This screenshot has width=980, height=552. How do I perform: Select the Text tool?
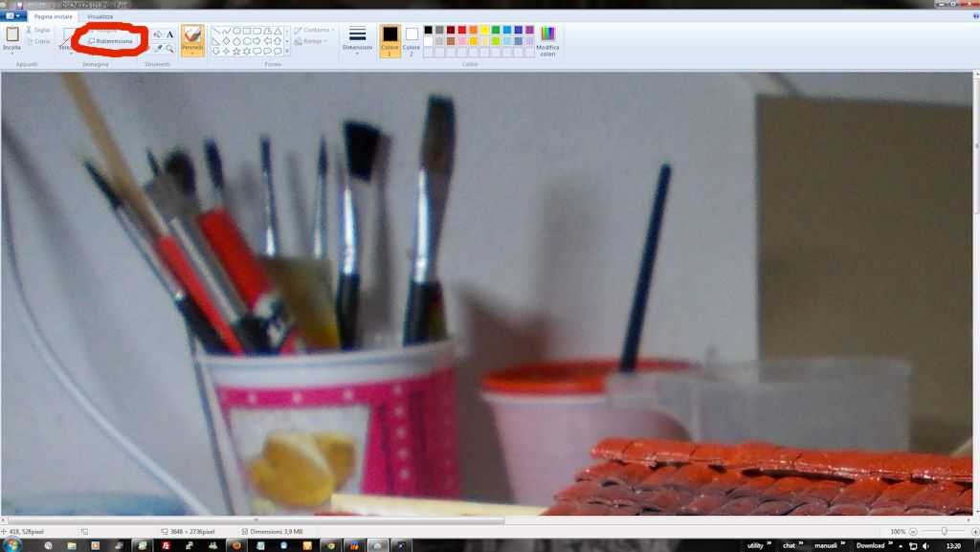click(x=169, y=34)
